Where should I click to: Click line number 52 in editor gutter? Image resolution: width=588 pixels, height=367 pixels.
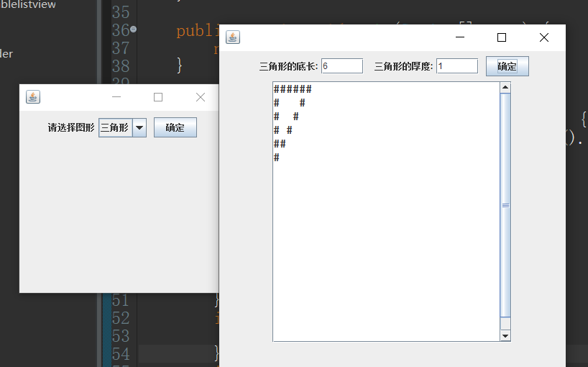pos(121,318)
